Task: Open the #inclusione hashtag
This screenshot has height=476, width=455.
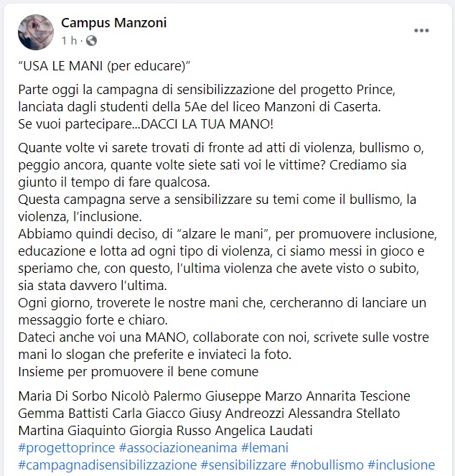Action: pyautogui.click(x=400, y=465)
